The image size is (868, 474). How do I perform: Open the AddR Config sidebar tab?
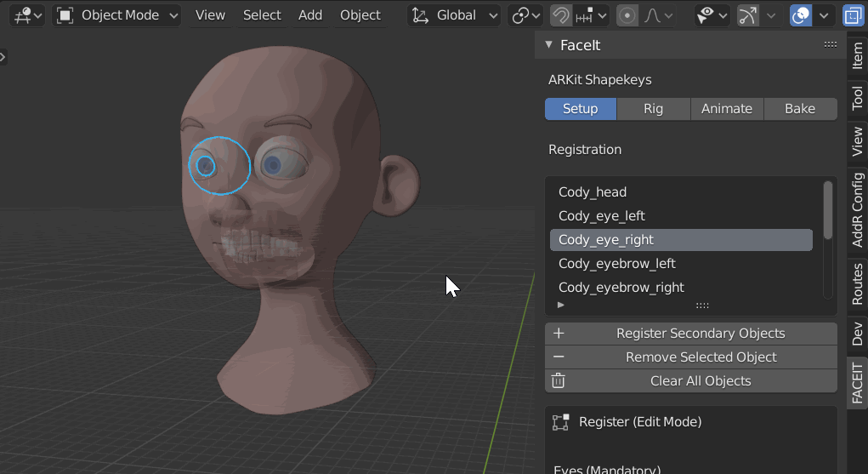pyautogui.click(x=857, y=209)
